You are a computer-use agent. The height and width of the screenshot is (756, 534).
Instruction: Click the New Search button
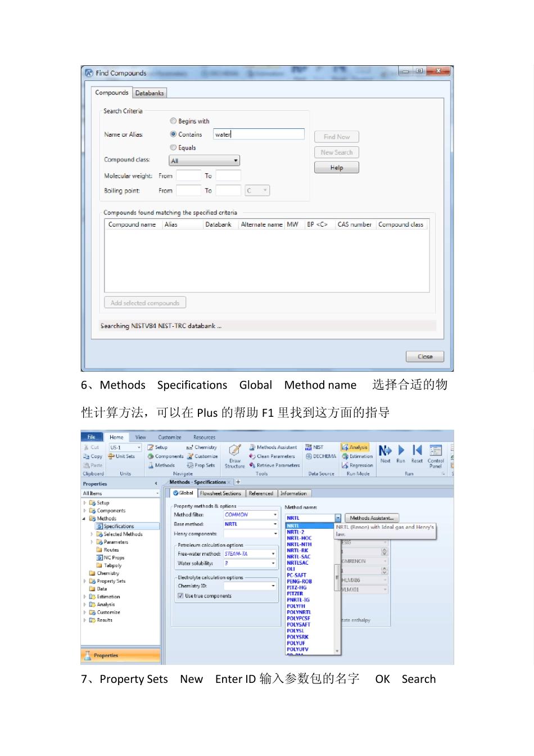337,152
